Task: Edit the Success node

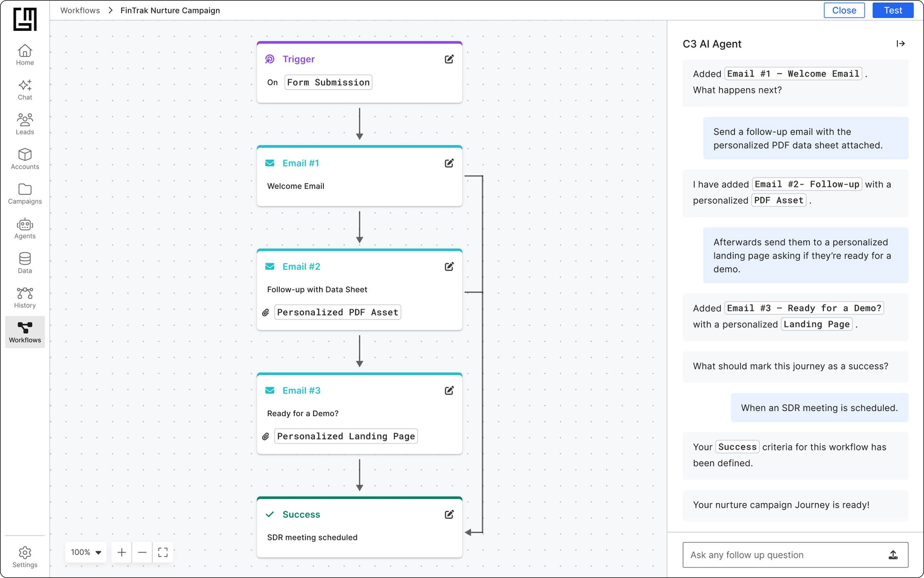Action: click(x=449, y=514)
